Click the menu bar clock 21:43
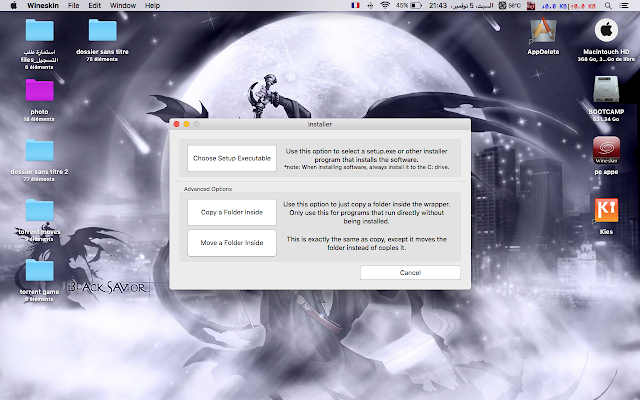Viewport: 640px width, 400px height. [x=438, y=6]
